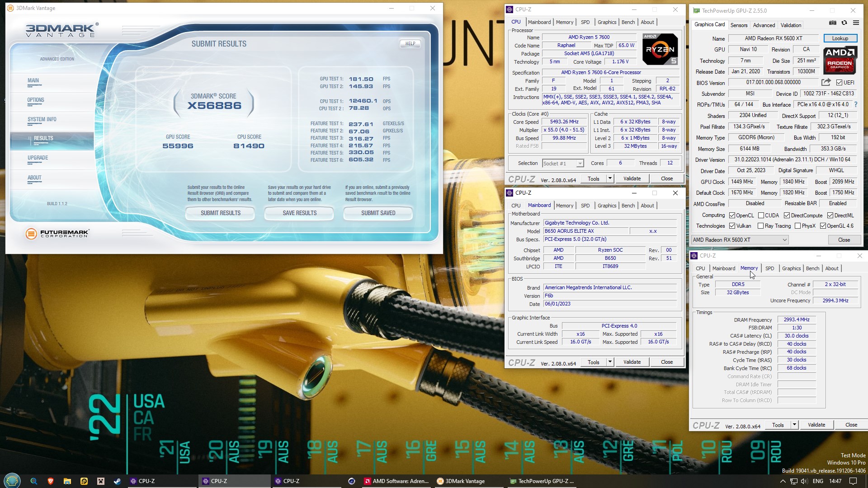Toggle the DirectML checkbox
The width and height of the screenshot is (868, 488).
(830, 216)
